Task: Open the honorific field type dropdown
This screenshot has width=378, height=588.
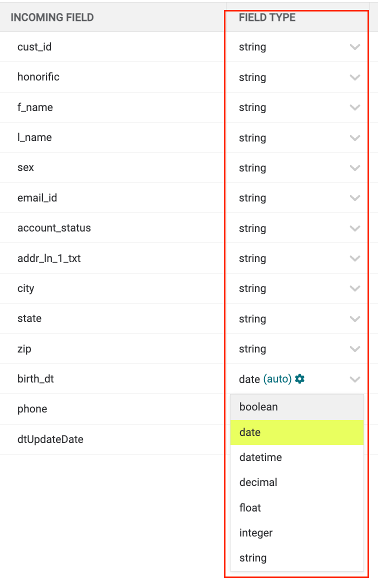Action: tap(355, 77)
